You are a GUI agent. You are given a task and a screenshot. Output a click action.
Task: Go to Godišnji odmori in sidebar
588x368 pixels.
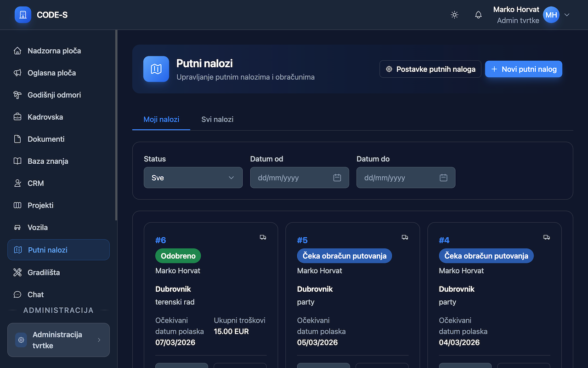(x=54, y=95)
